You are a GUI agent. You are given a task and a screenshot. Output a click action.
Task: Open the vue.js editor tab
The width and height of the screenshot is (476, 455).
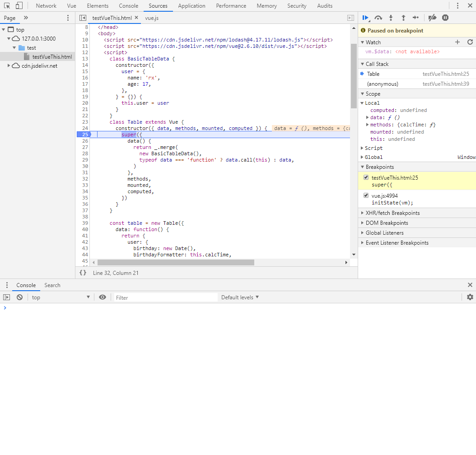point(152,18)
